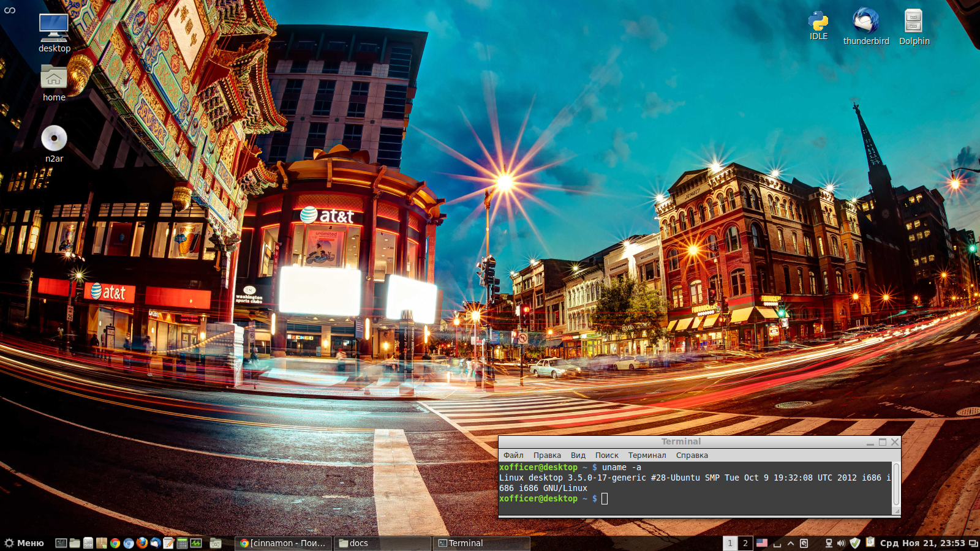Open the Меню start button
This screenshot has height=551, width=980.
click(24, 543)
